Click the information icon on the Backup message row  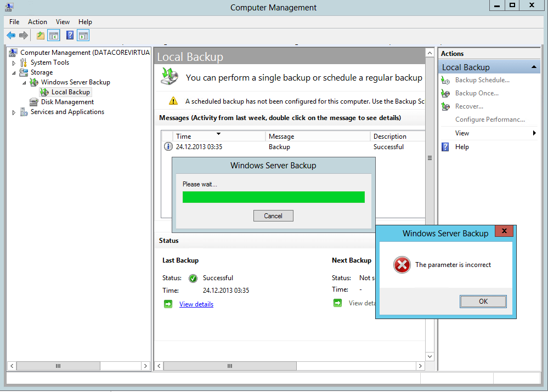(x=168, y=146)
